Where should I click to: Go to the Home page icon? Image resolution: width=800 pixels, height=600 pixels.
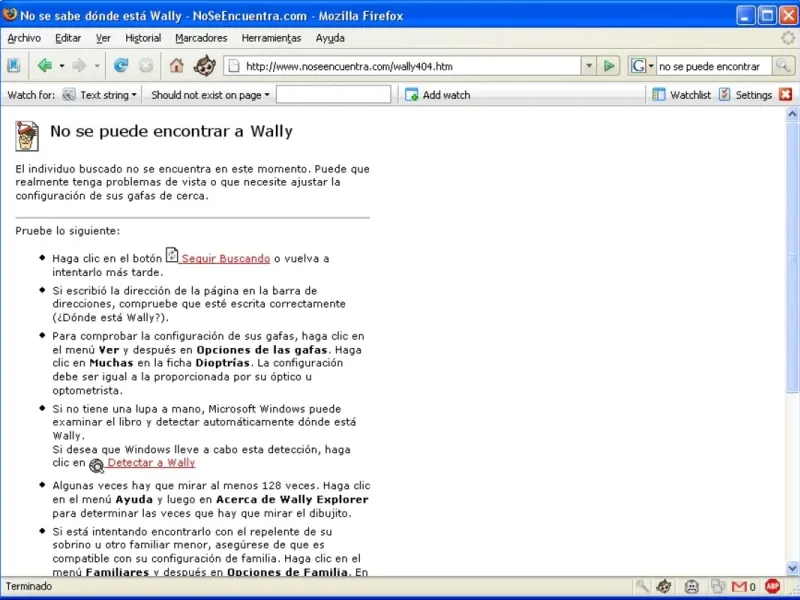point(177,66)
